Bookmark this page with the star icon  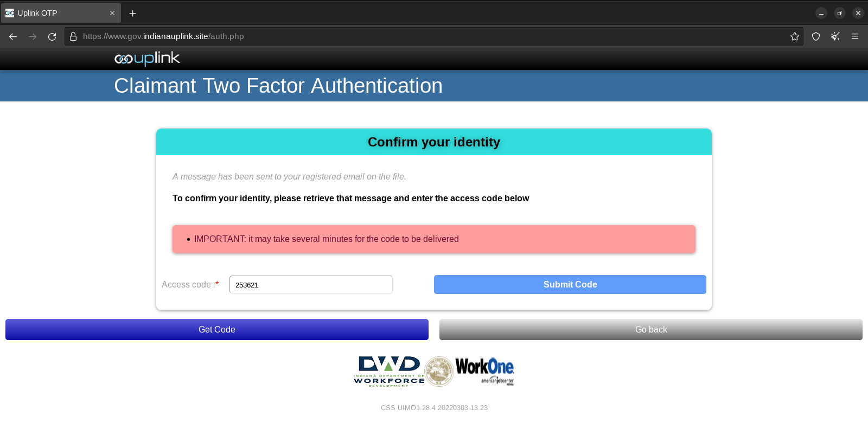click(x=795, y=36)
